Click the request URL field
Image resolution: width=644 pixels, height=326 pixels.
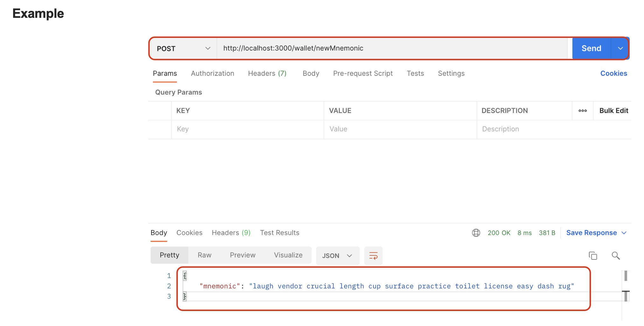(x=391, y=48)
